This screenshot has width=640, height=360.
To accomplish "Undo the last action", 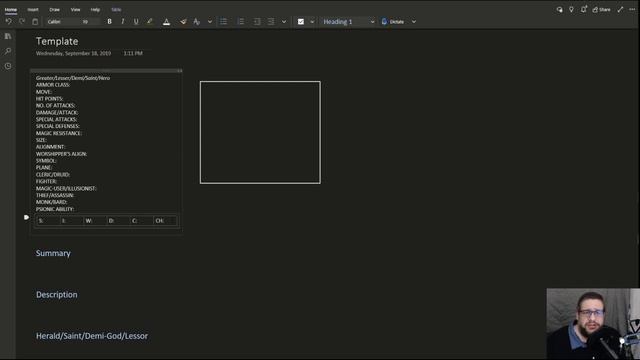I will click(x=9, y=22).
